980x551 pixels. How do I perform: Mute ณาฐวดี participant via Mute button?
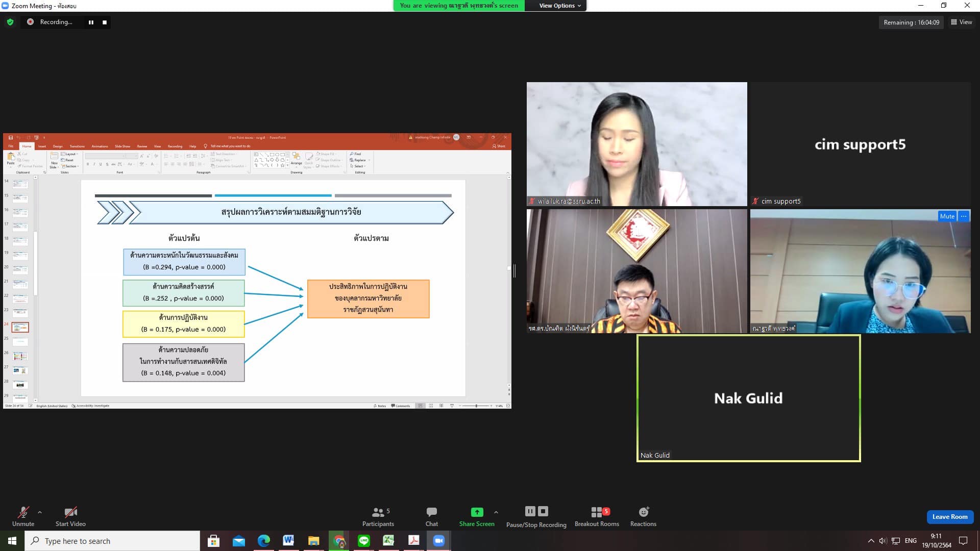(x=947, y=216)
